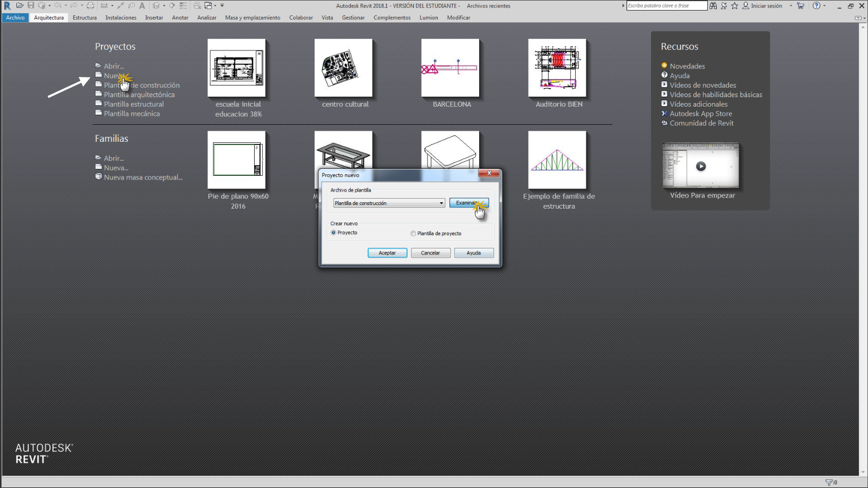
Task: Click the Undo arrow icon
Action: click(x=58, y=5)
